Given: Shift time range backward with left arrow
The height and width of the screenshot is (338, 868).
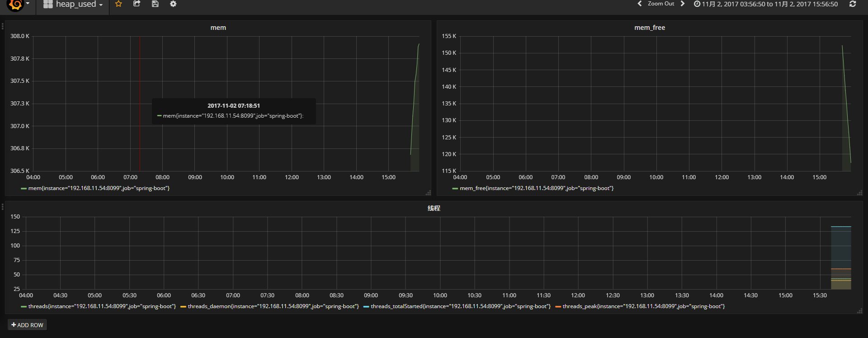Looking at the screenshot, I should [x=639, y=4].
